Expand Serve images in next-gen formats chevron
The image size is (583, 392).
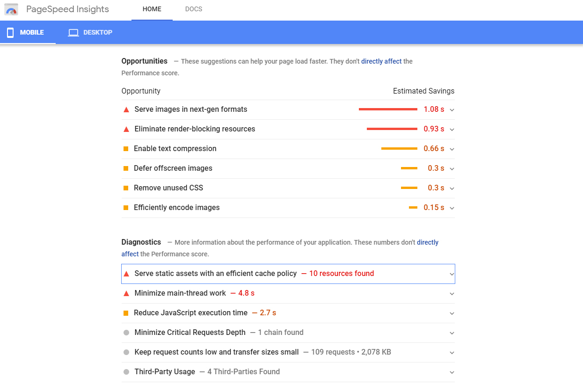(x=452, y=110)
